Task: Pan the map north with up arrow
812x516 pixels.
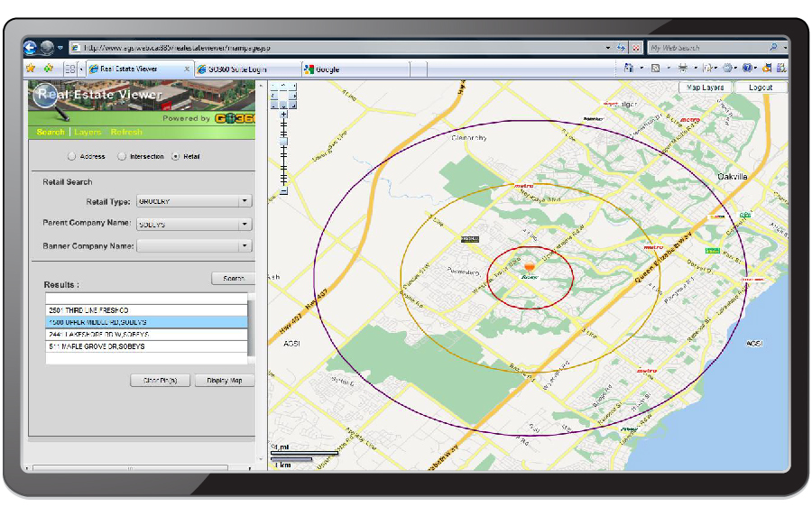Action: [x=283, y=87]
